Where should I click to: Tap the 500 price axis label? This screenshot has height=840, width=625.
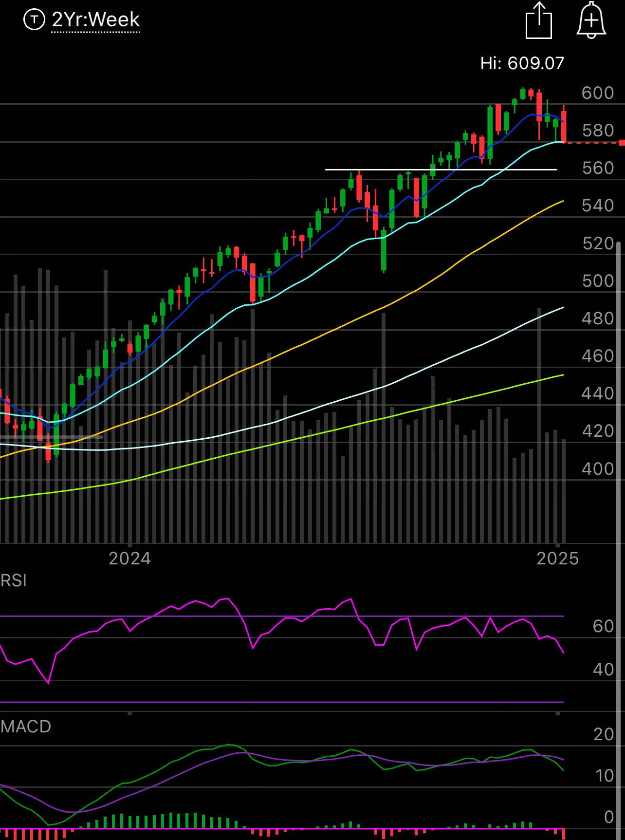pos(598,281)
